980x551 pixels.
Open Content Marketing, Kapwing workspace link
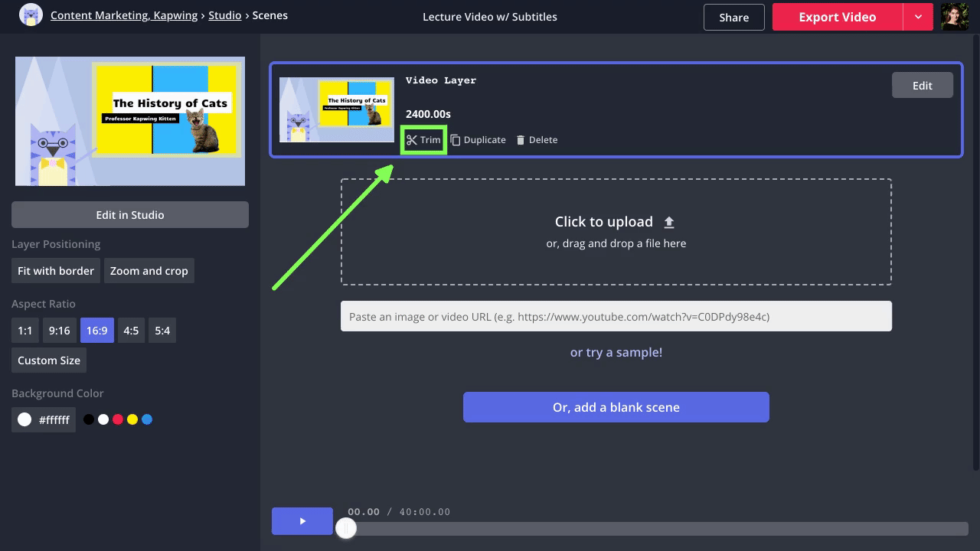(124, 15)
